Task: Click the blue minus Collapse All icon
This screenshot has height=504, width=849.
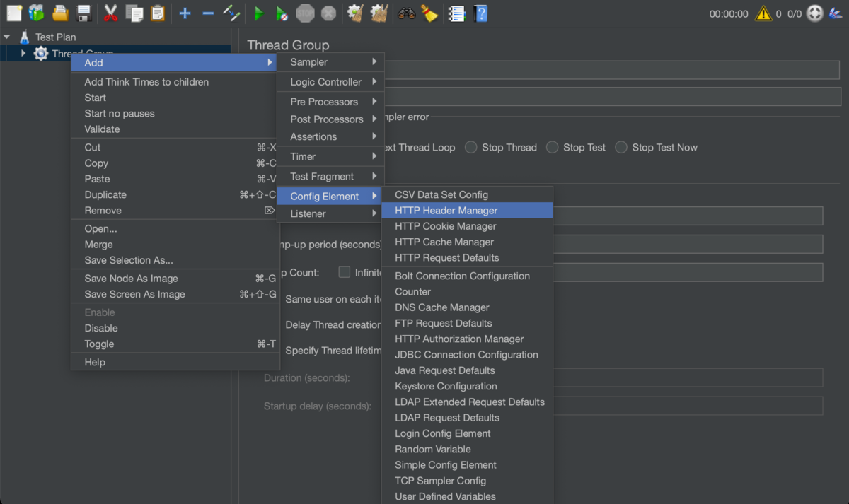Action: tap(208, 13)
